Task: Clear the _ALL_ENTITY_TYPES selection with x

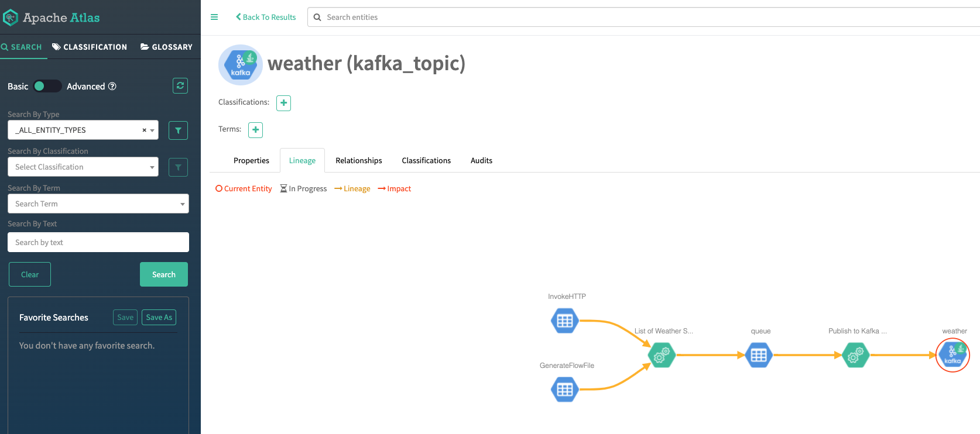Action: (144, 130)
